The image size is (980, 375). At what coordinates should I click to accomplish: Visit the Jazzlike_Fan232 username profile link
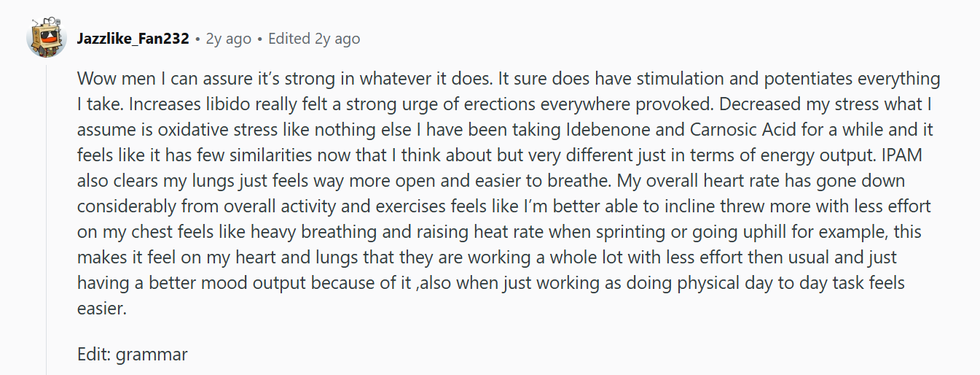(134, 39)
